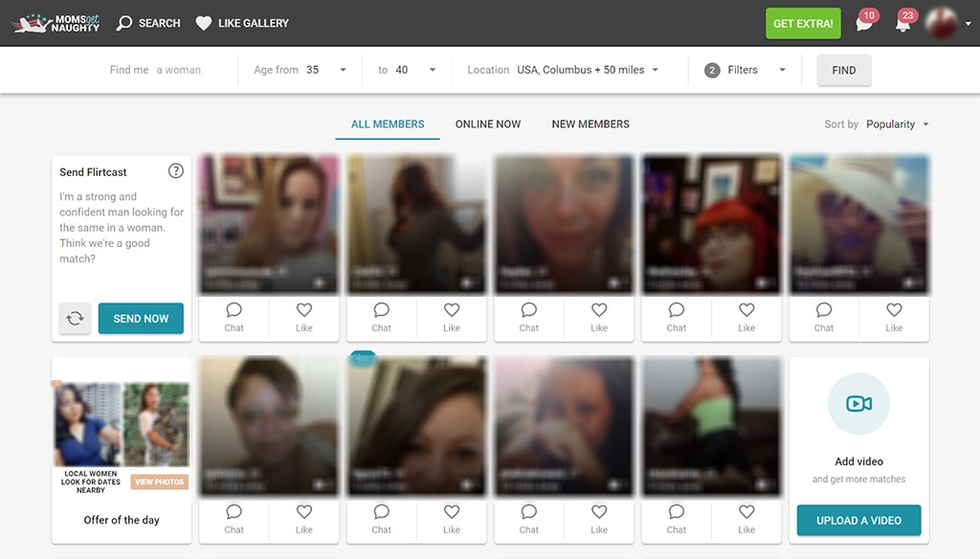The image size is (980, 559).
Task: Regenerate the Flirtcast message with the refresh icon
Action: pyautogui.click(x=75, y=318)
